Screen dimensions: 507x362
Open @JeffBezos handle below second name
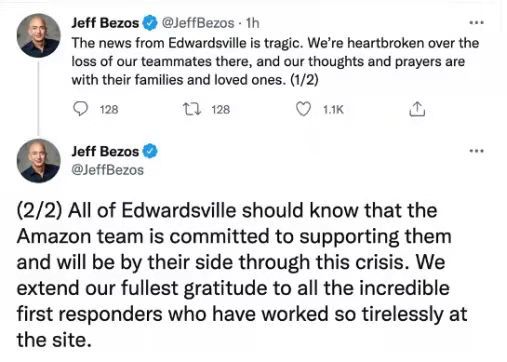coord(107,170)
